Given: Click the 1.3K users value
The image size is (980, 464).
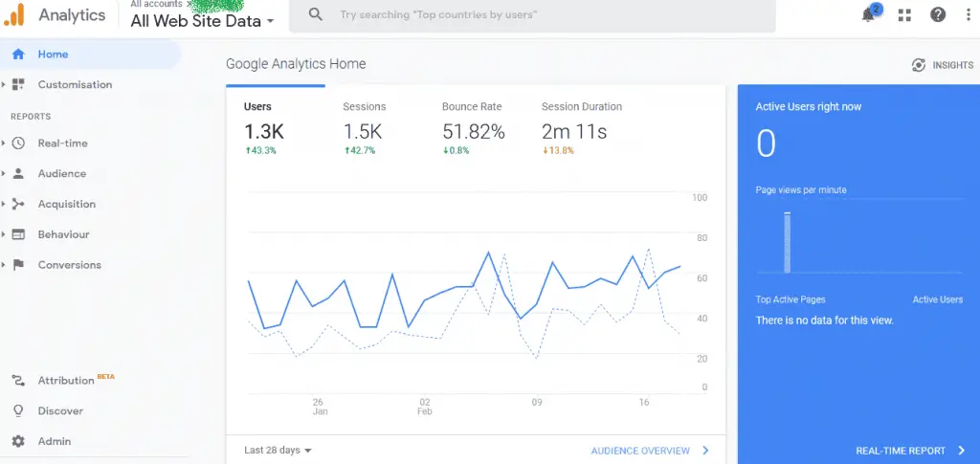Looking at the screenshot, I should point(264,132).
